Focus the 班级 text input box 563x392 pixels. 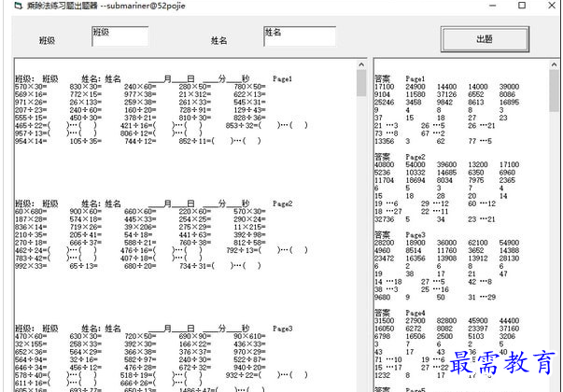click(120, 36)
